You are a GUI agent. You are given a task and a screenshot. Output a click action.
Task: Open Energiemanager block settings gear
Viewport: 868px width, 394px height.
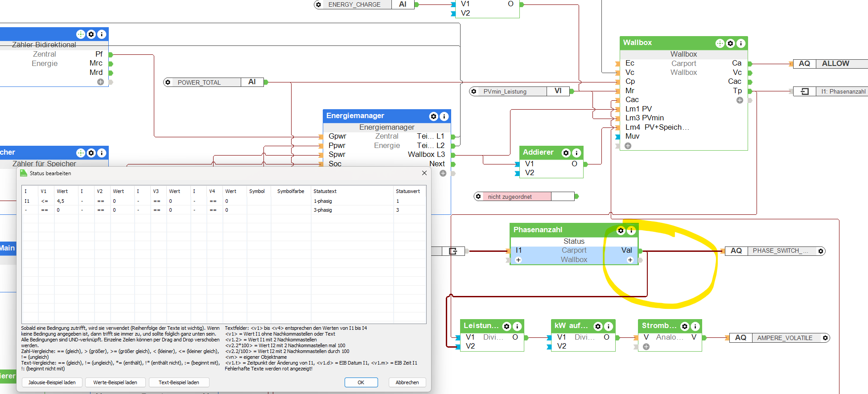433,116
